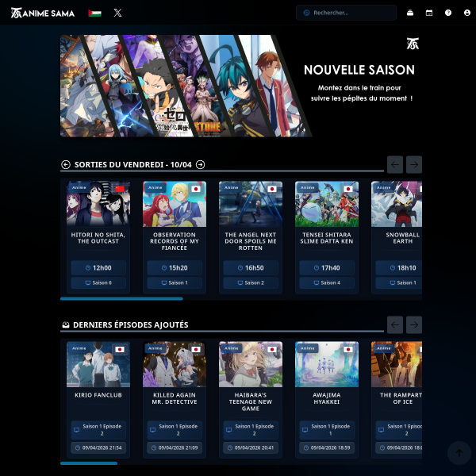Click the catalogue icon left of calendar
The width and height of the screenshot is (476, 476).
click(x=410, y=13)
